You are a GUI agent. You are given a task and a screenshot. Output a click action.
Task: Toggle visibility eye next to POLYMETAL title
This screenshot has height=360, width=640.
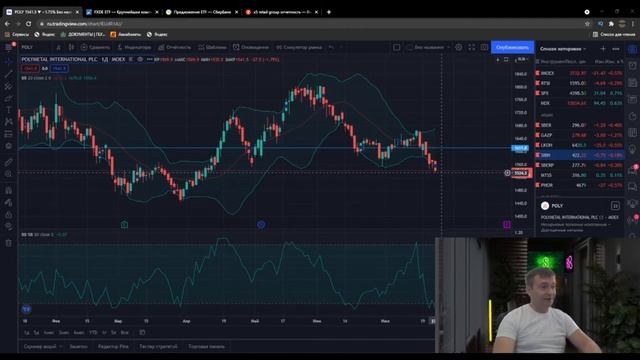[x=140, y=60]
